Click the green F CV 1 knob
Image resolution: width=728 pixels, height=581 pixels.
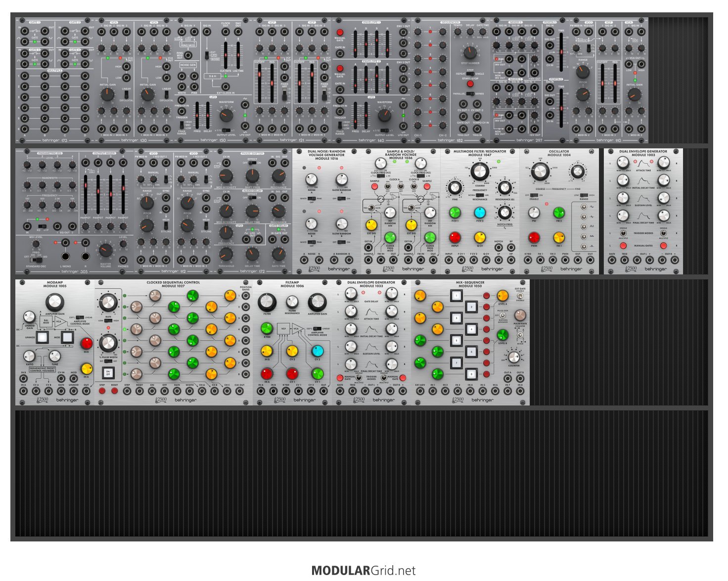coord(455,213)
